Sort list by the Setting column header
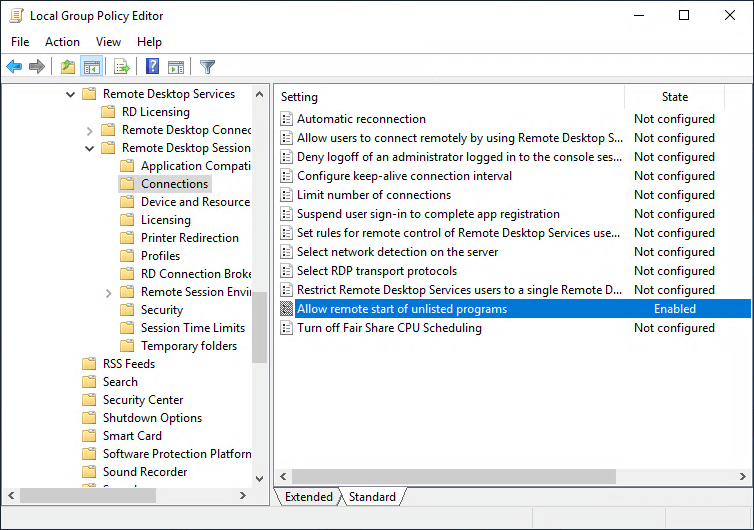Image resolution: width=754 pixels, height=530 pixels. click(x=448, y=97)
